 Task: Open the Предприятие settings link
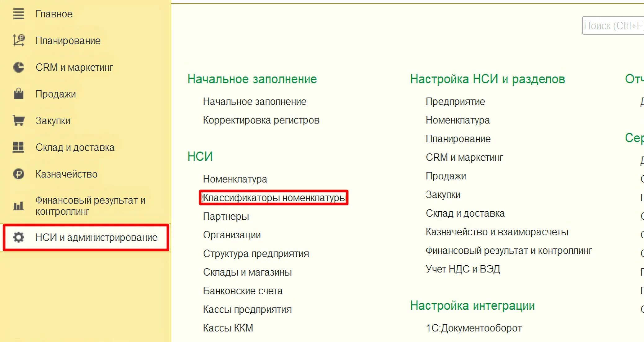tap(455, 101)
